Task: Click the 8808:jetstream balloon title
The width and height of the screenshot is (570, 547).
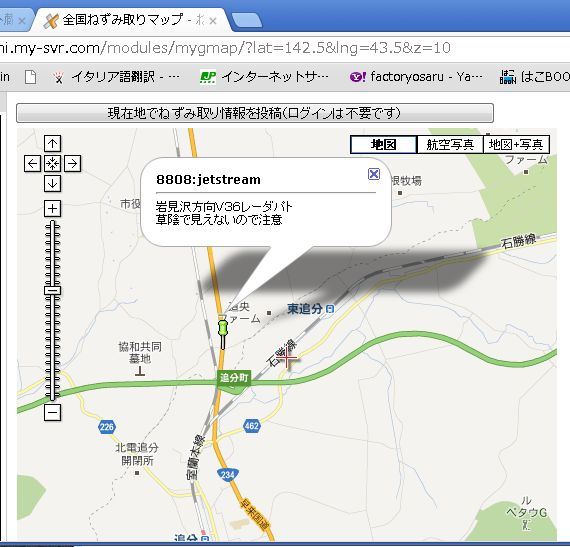Action: point(208,180)
